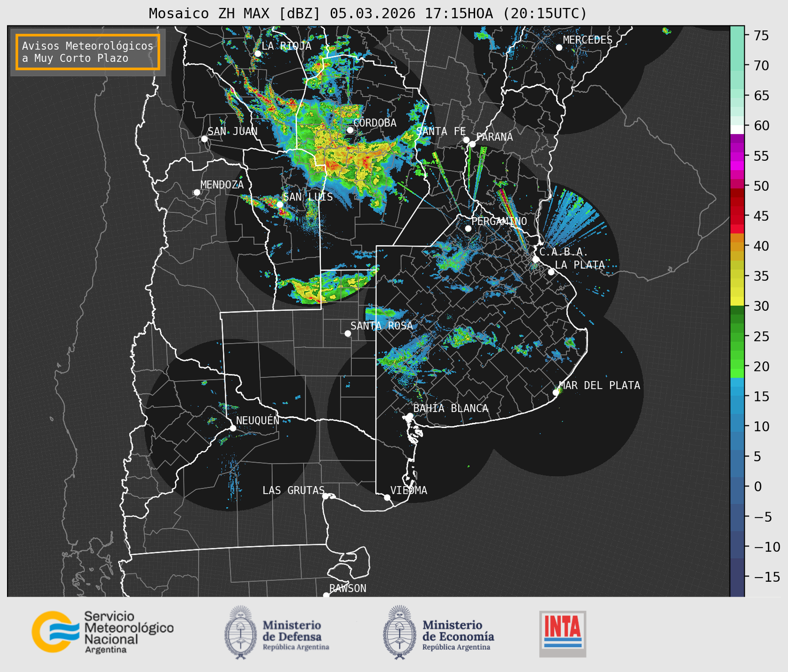Image resolution: width=788 pixels, height=672 pixels.
Task: Click the Ministerio de Defensa crest
Action: coord(241,633)
